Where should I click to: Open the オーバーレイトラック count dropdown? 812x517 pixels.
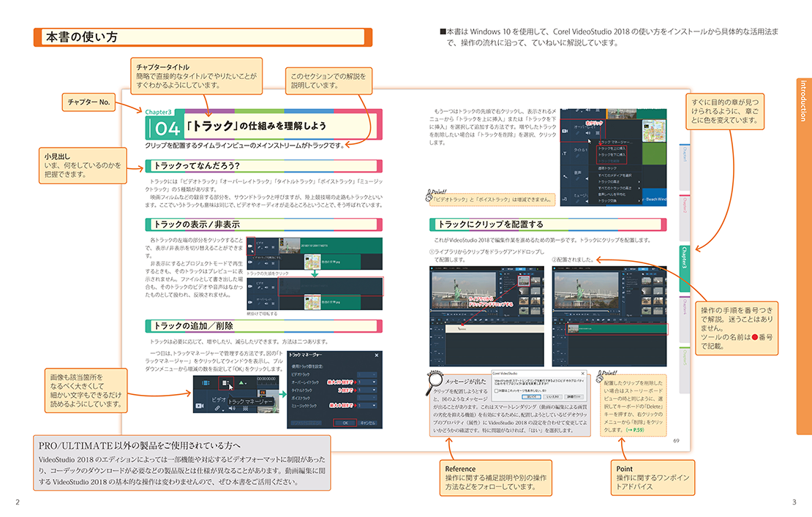(372, 382)
